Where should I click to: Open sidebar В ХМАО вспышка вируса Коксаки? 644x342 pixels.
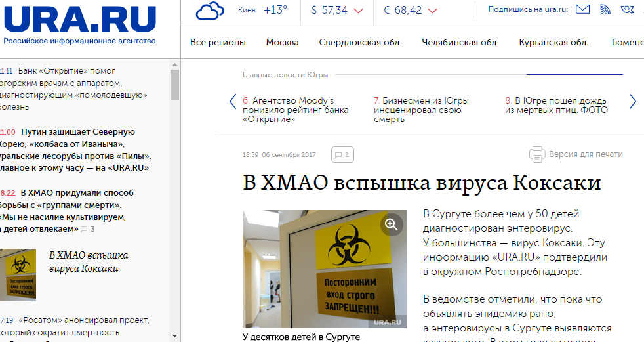click(x=89, y=262)
